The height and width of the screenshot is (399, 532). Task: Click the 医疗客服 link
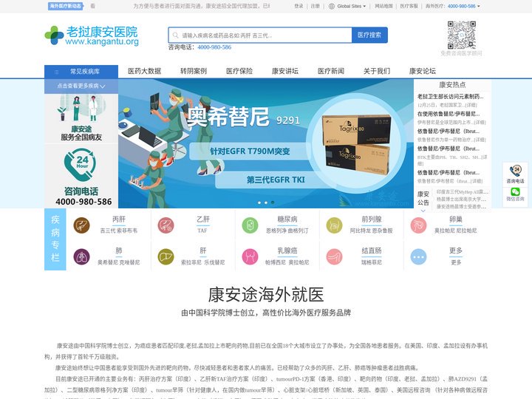pos(409,6)
